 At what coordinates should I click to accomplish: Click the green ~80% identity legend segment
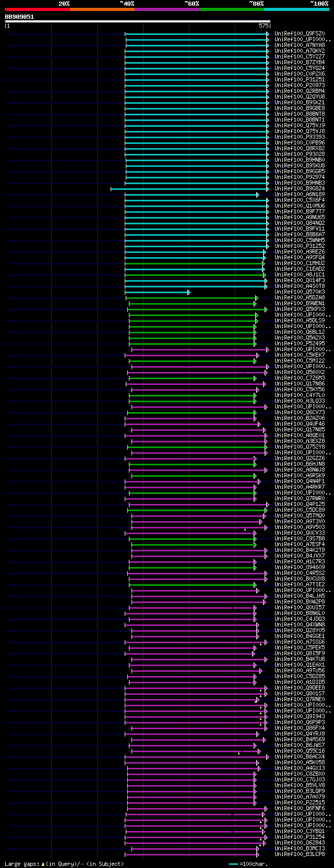[x=231, y=9]
